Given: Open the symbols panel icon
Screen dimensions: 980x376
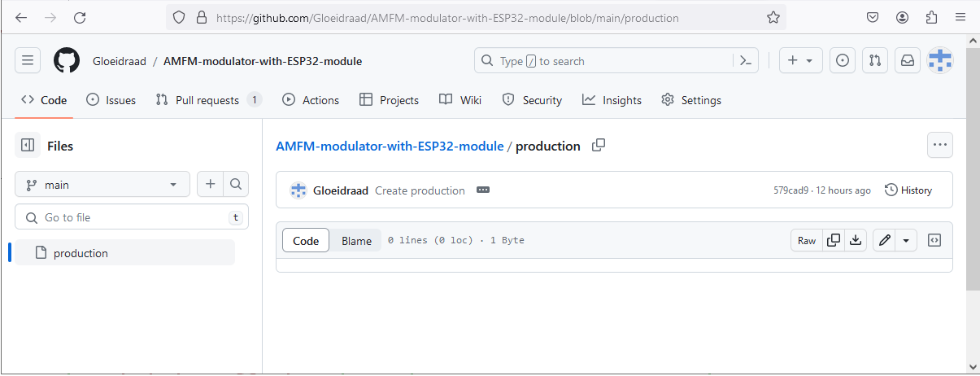Looking at the screenshot, I should point(935,240).
